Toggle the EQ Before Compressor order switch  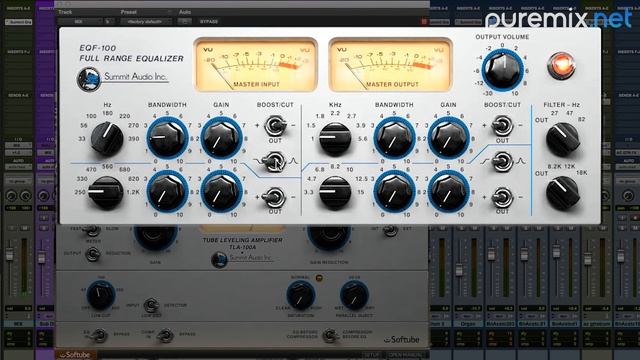330,336
